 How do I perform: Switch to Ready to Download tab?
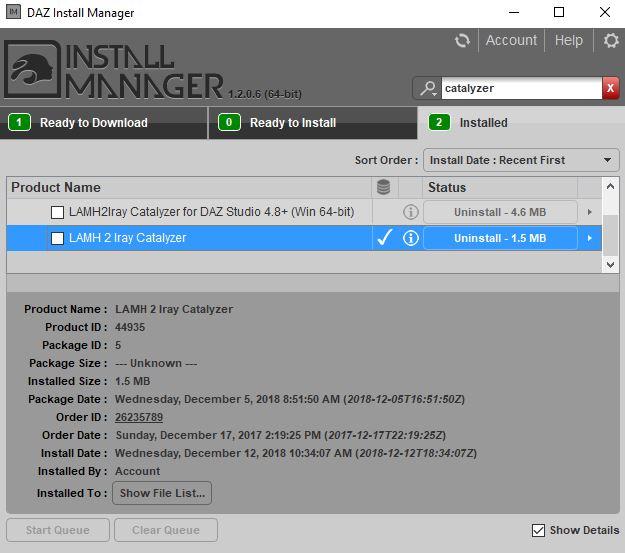pos(104,122)
